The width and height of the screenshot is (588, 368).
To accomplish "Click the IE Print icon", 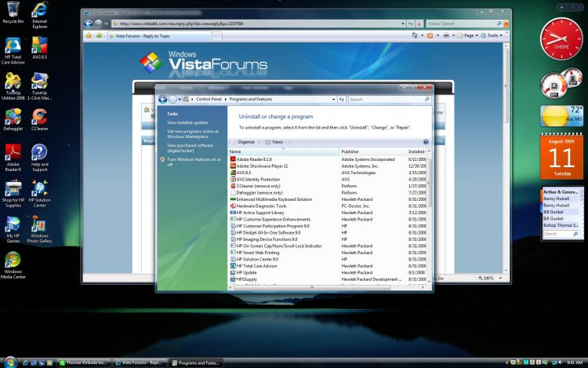I will 446,35.
